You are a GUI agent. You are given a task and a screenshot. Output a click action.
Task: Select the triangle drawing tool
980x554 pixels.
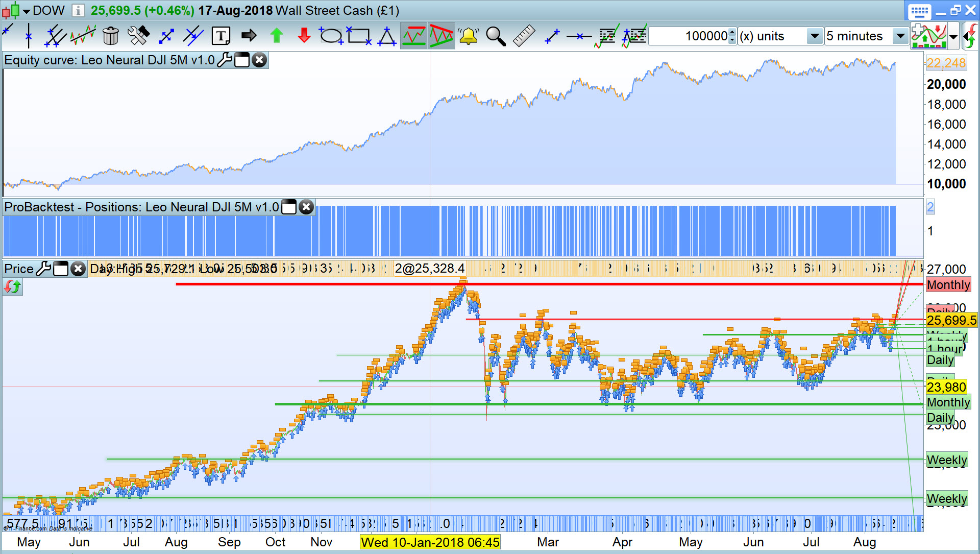point(387,36)
